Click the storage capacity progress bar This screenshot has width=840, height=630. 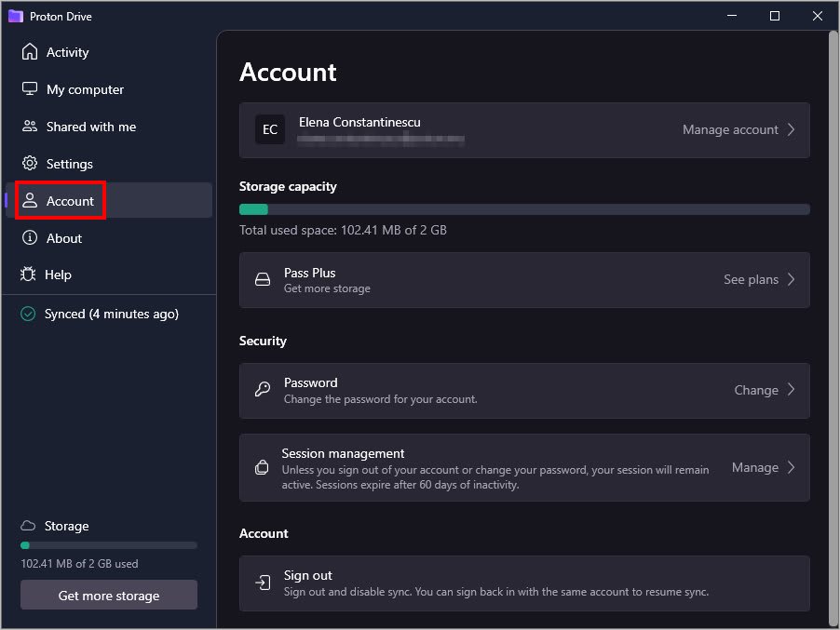point(524,208)
